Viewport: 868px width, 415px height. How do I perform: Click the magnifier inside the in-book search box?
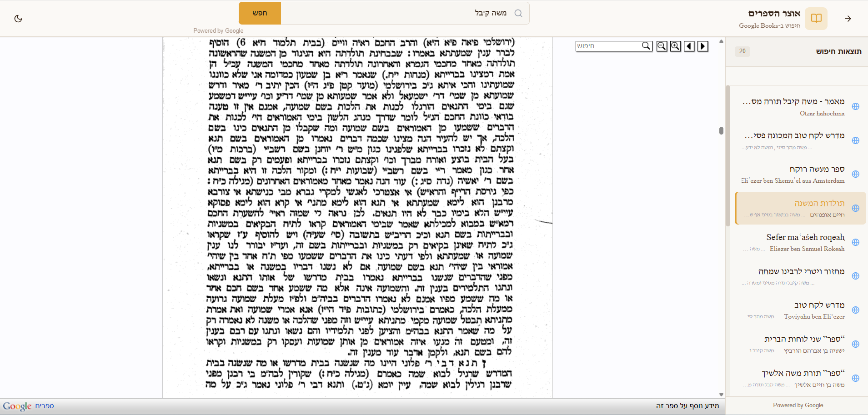point(646,46)
